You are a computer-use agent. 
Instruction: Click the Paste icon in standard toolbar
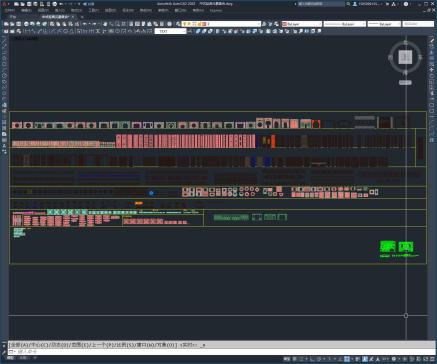[64, 24]
